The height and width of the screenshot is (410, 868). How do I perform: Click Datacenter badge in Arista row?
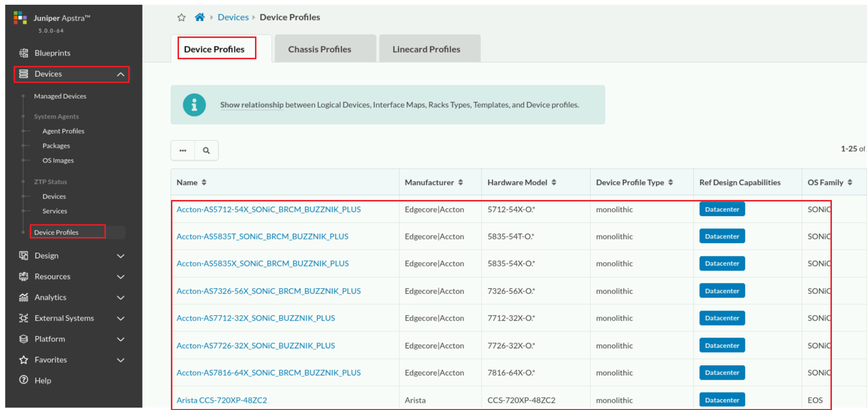click(722, 400)
